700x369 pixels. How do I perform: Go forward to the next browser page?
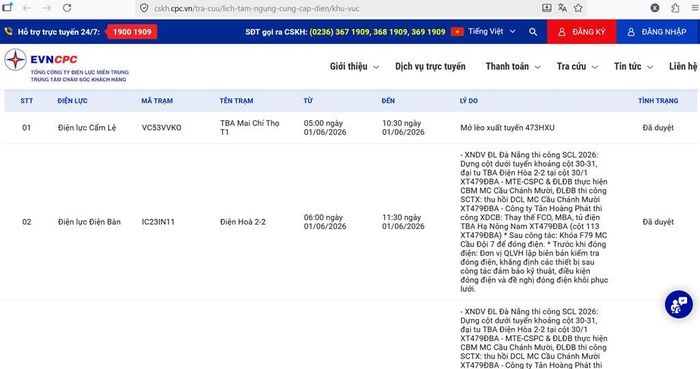tap(47, 8)
